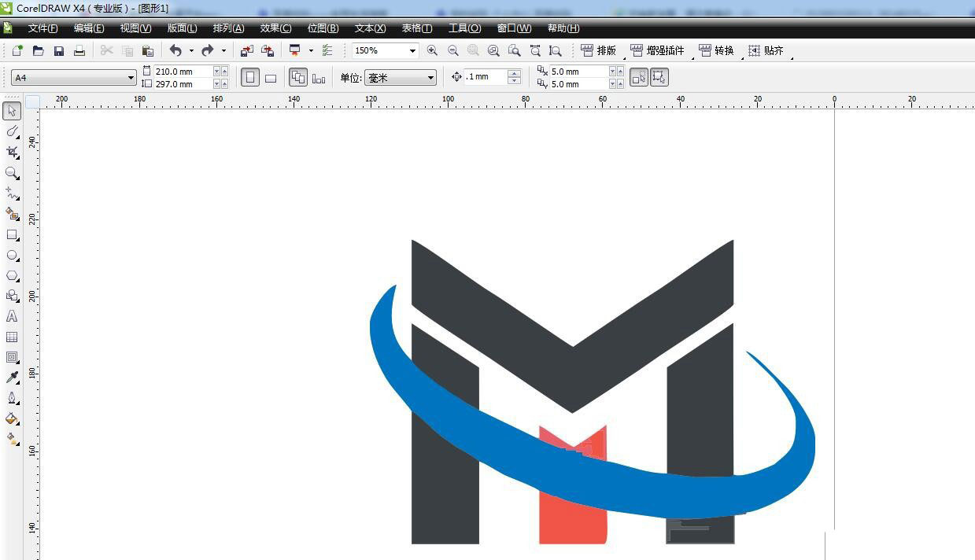Click the Print icon in toolbar
Image resolution: width=975 pixels, height=560 pixels.
point(79,50)
